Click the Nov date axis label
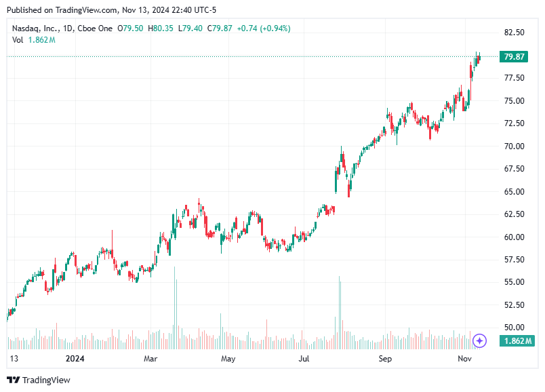The image size is (545, 392). click(466, 358)
